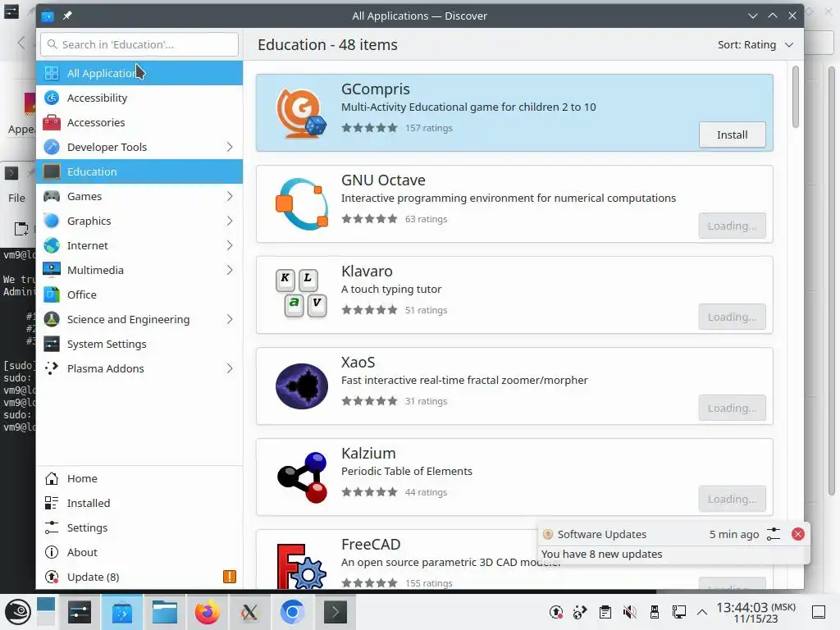
Task: Open Discover Settings page
Action: [139, 527]
